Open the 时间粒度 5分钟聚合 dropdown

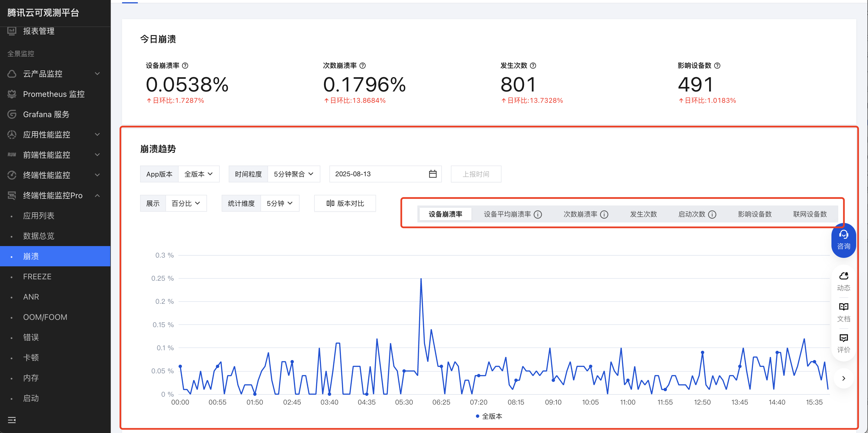click(x=293, y=174)
